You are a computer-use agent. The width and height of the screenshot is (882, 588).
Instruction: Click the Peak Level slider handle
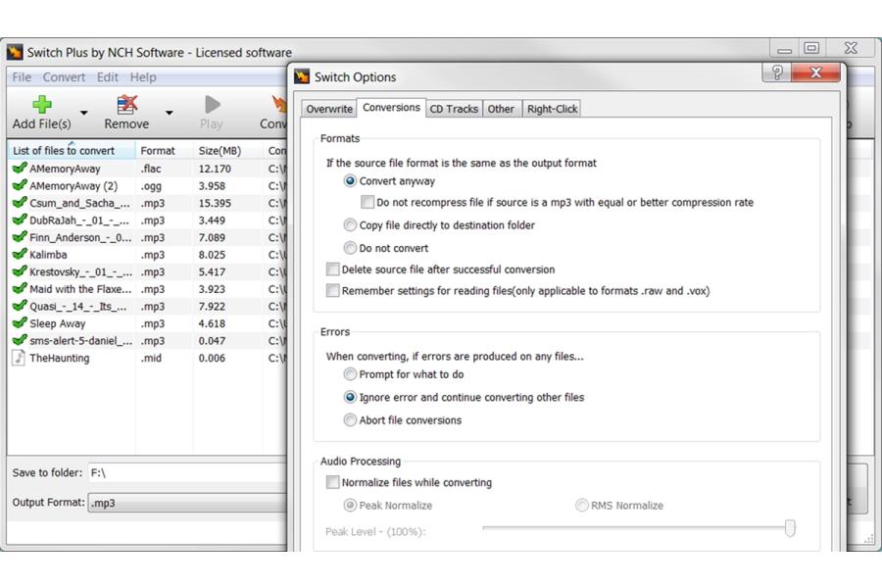(790, 528)
